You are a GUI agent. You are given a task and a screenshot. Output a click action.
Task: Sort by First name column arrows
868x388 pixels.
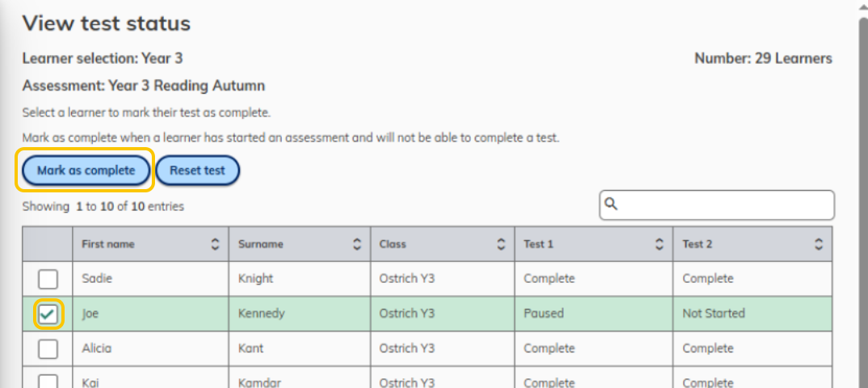216,244
